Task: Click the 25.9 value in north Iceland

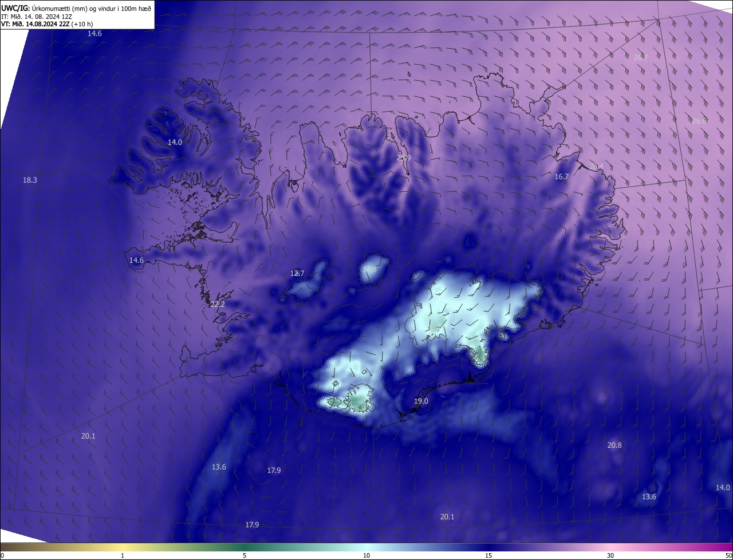Action: (x=404, y=157)
